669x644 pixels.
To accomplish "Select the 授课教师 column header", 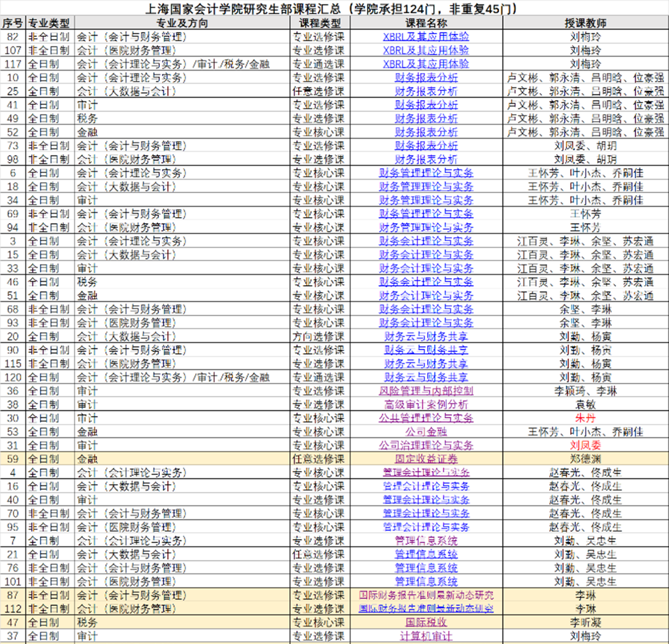I will [x=585, y=23].
